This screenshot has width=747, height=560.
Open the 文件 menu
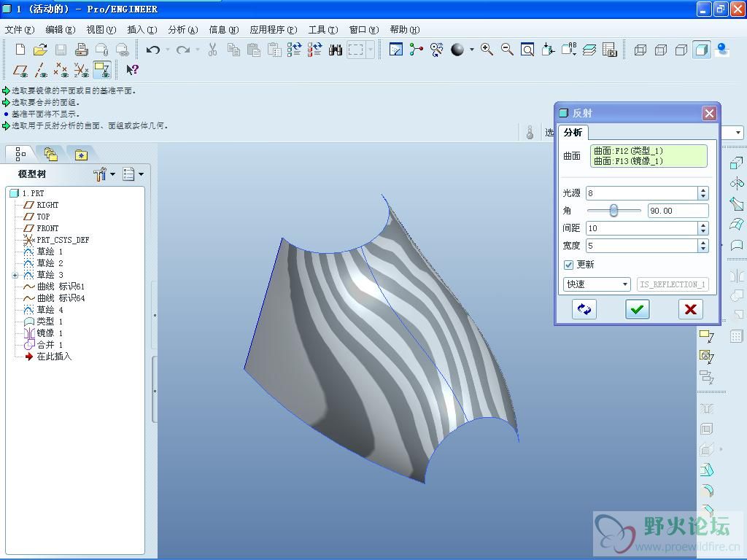[20, 30]
